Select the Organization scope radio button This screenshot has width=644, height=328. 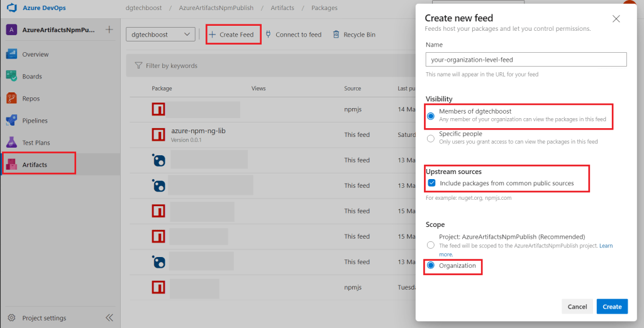click(x=431, y=266)
